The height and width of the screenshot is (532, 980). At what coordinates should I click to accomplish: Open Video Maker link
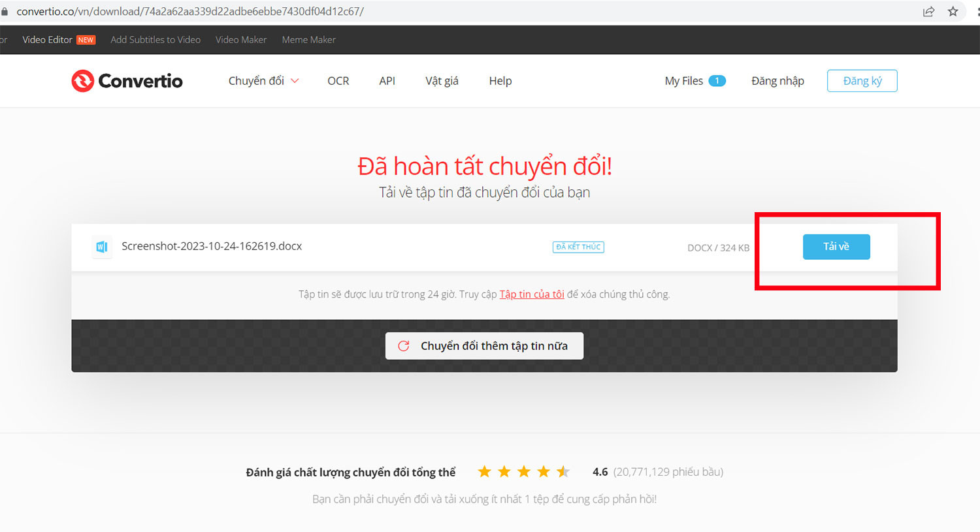(241, 40)
